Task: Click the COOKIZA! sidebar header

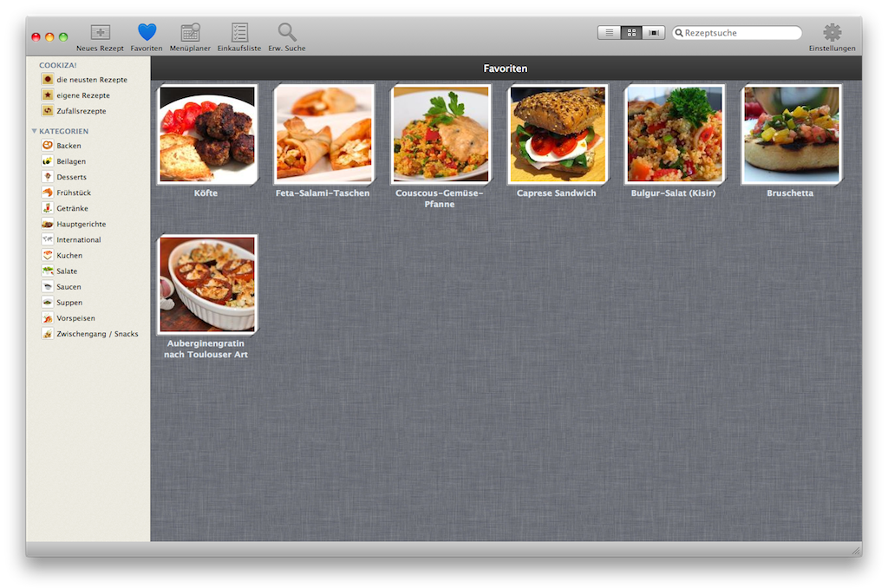Action: (57, 65)
